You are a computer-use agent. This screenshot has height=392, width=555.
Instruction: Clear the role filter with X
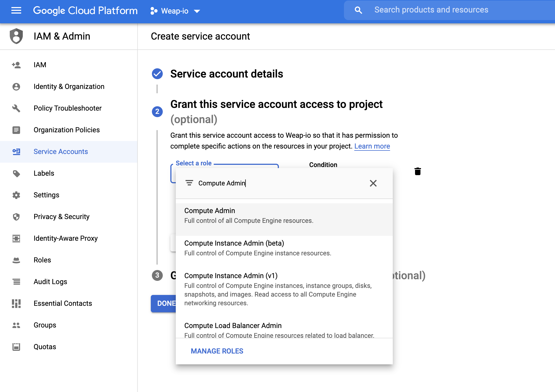tap(373, 183)
